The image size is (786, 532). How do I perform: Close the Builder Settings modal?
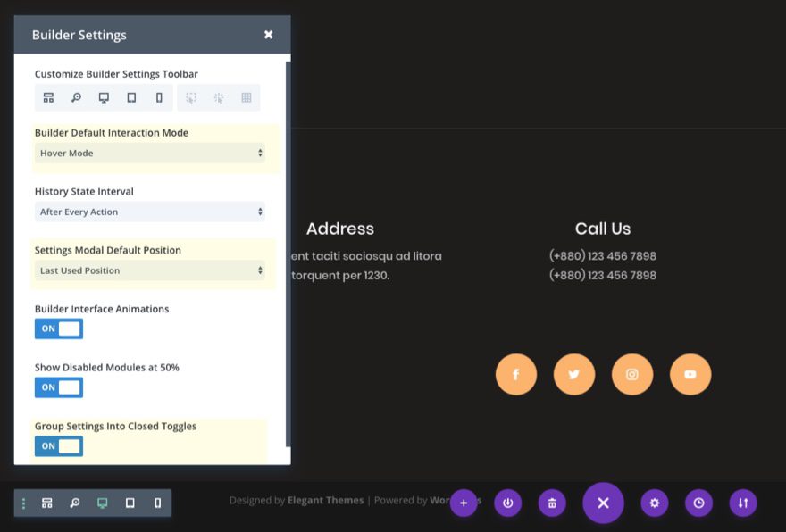pyautogui.click(x=269, y=35)
